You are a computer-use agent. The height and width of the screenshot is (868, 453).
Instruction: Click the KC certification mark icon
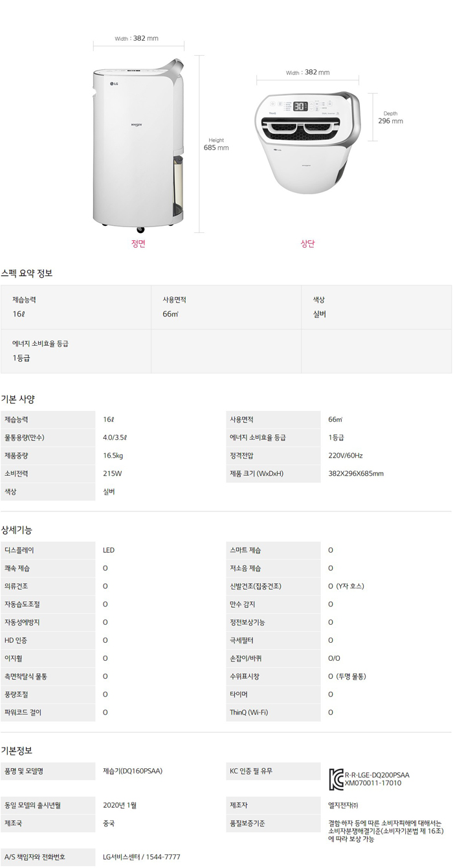[337, 779]
